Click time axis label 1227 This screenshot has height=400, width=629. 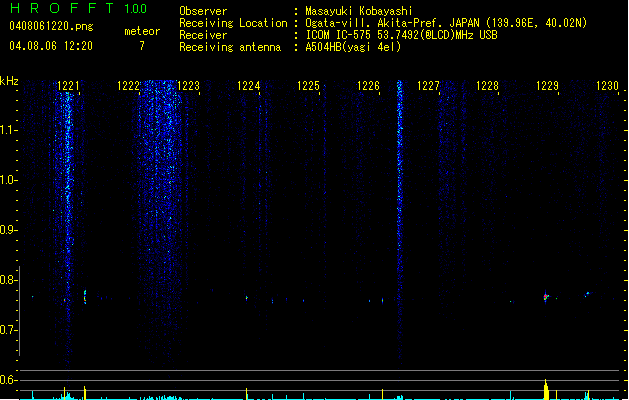coord(428,86)
